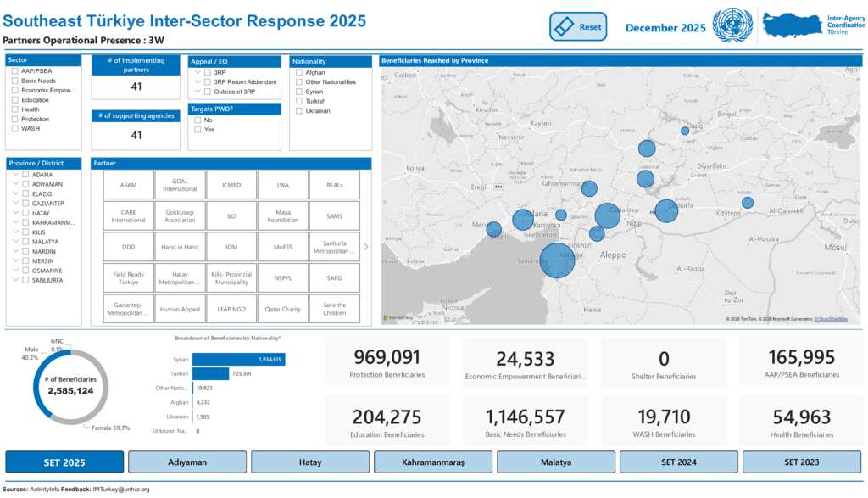The image size is (868, 498).
Task: Switch to the Hatay page tab
Action: coord(310,462)
